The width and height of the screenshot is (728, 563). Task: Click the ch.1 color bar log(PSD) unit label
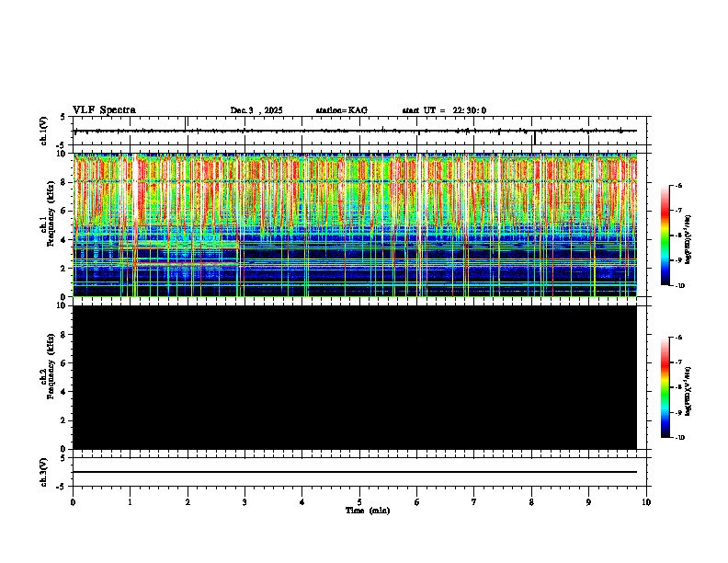tap(688, 240)
